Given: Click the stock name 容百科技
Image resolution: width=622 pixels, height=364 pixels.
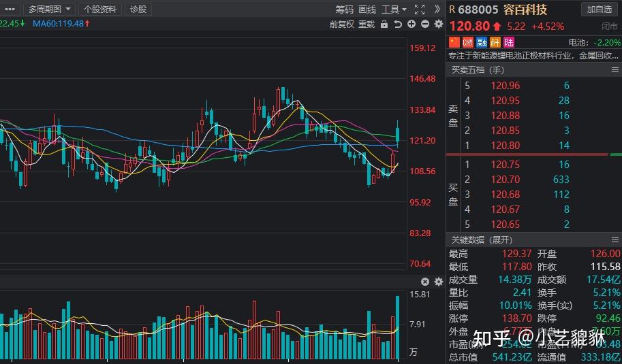Looking at the screenshot, I should click(x=525, y=10).
